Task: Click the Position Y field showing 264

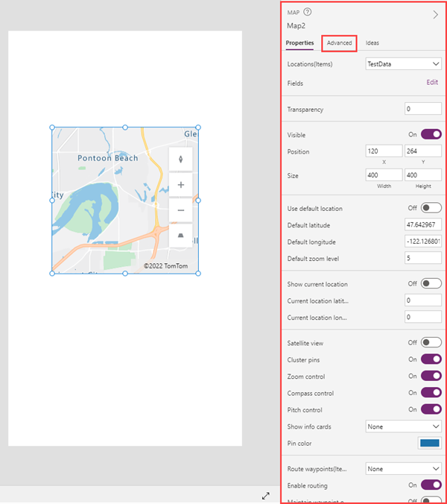Action: pos(423,151)
